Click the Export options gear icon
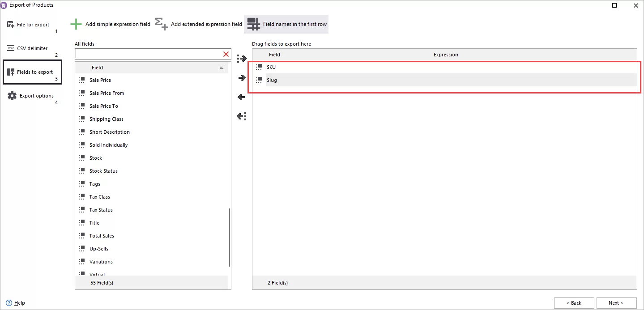 tap(11, 95)
